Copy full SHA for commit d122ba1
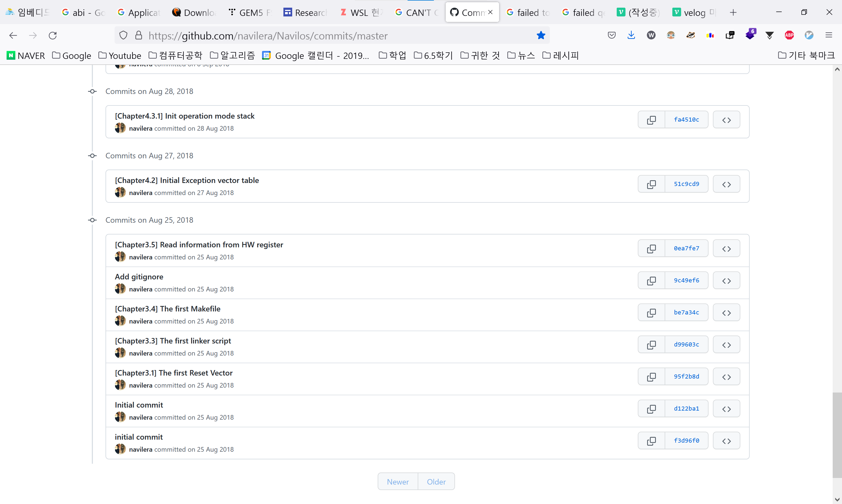 tap(651, 409)
